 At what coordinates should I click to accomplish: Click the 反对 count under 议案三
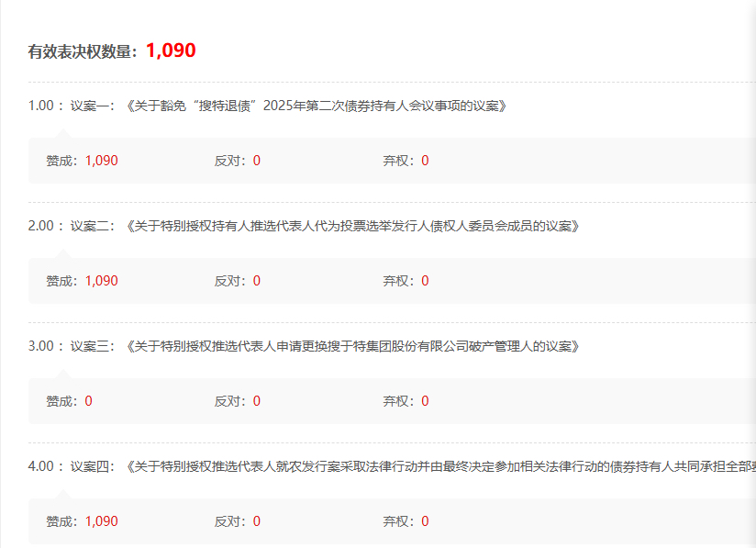tap(257, 401)
